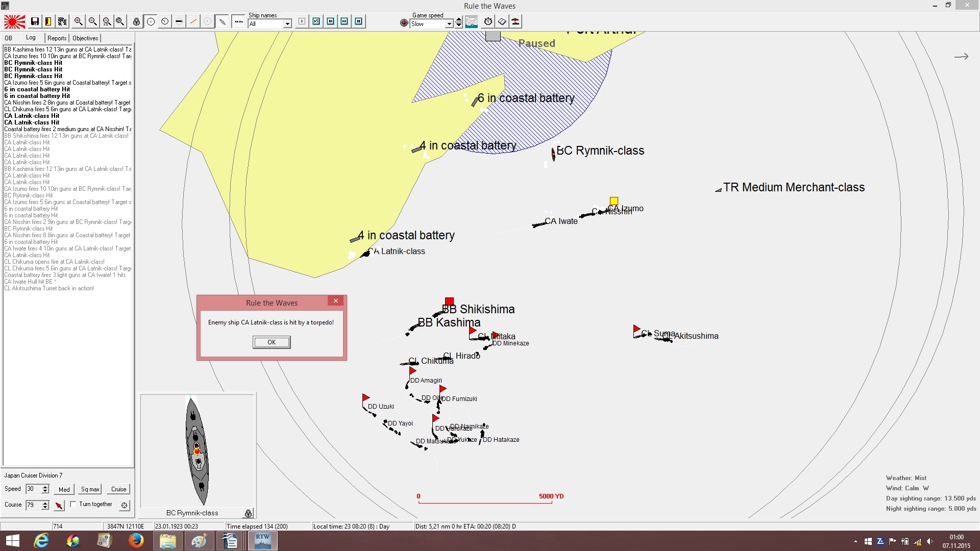Switch to the OB tab
Viewport: 980px width, 551px height.
pos(9,38)
